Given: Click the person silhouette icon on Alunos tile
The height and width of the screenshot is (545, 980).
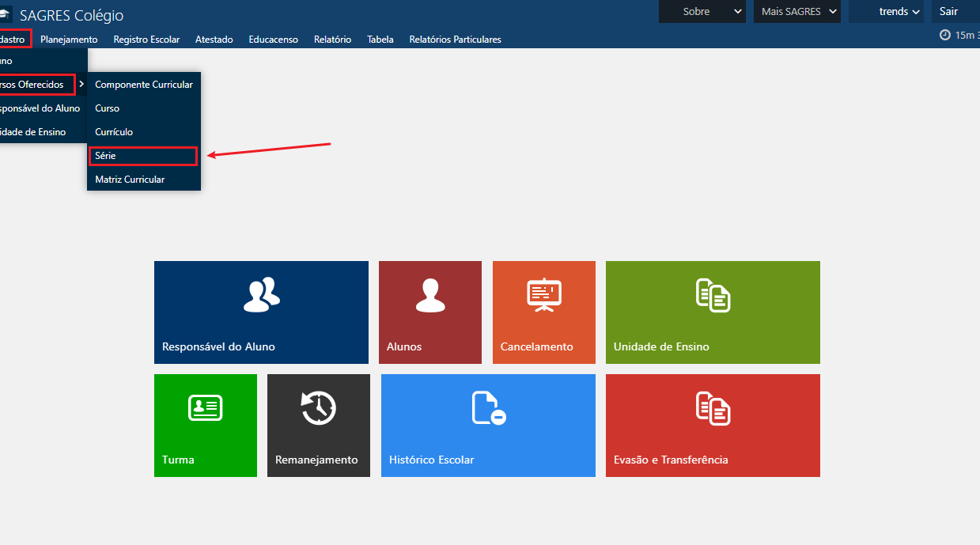Looking at the screenshot, I should coord(429,295).
